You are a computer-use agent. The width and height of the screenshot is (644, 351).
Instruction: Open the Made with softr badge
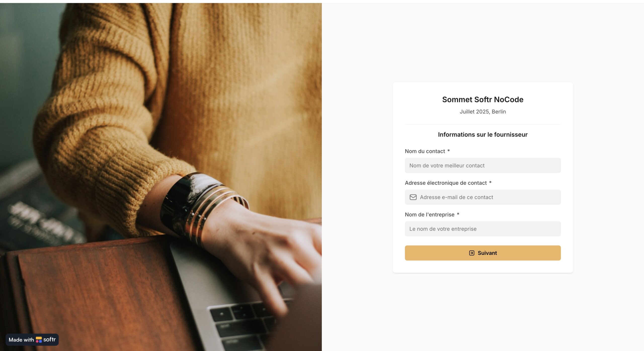point(32,340)
